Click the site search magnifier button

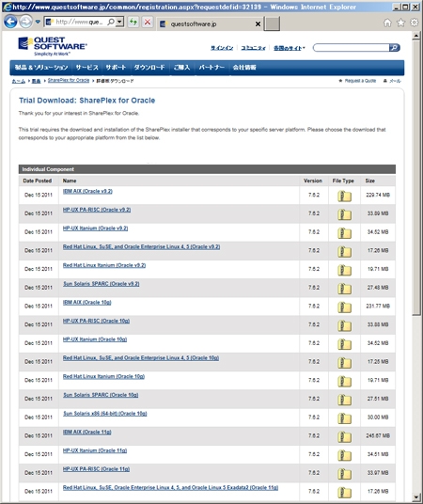coord(395,48)
